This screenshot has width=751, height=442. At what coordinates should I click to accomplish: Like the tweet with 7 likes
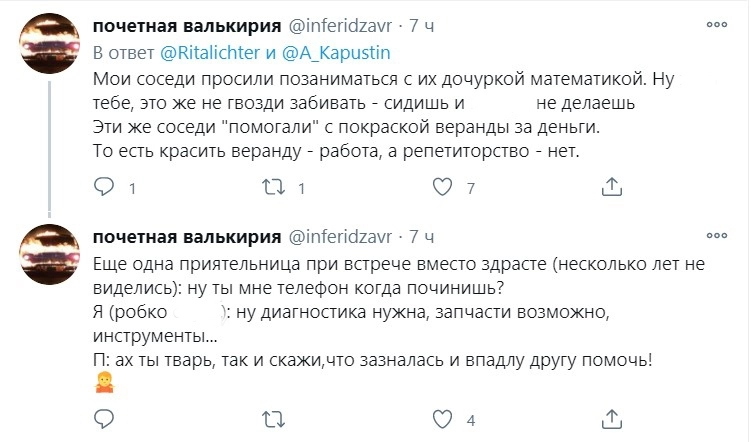(x=442, y=187)
